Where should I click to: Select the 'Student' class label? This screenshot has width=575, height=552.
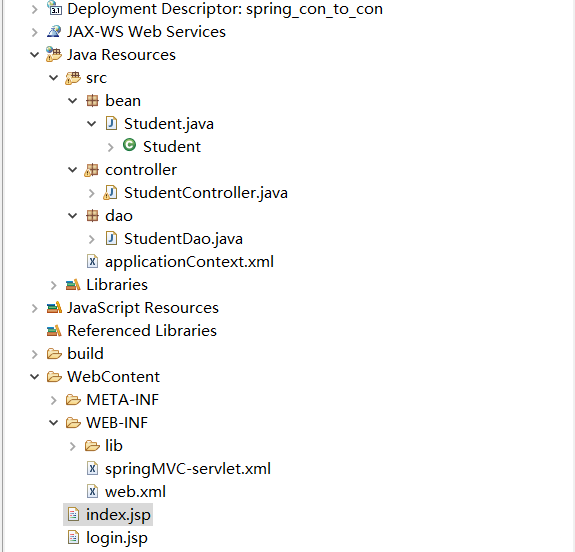(x=172, y=147)
